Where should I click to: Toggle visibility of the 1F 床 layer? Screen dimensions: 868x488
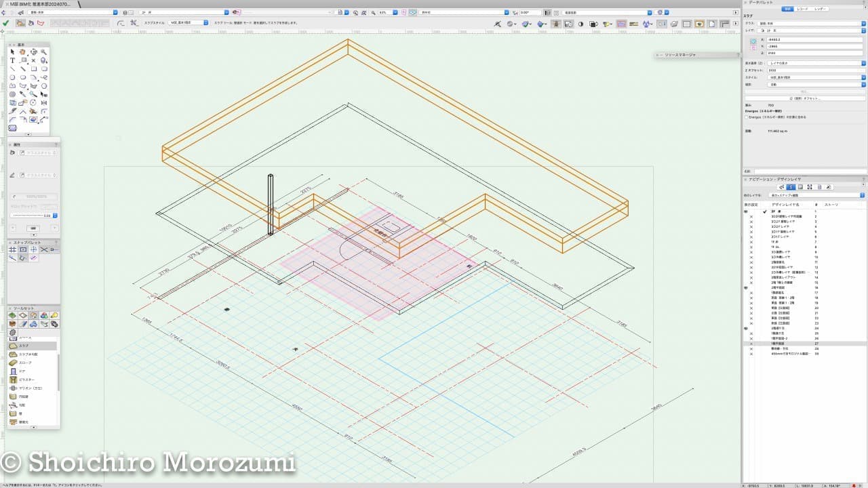pyautogui.click(x=751, y=242)
